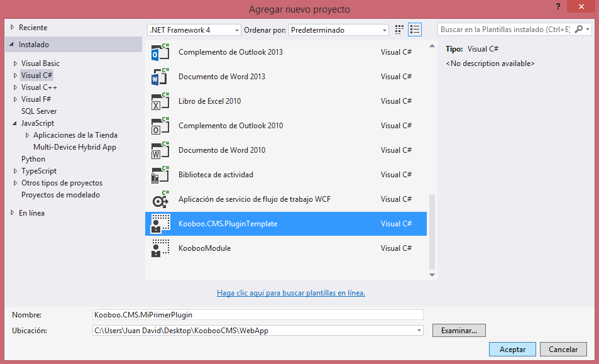Viewport: 599px width, 364px height.
Task: Click Aceptar to create project
Action: tap(512, 349)
